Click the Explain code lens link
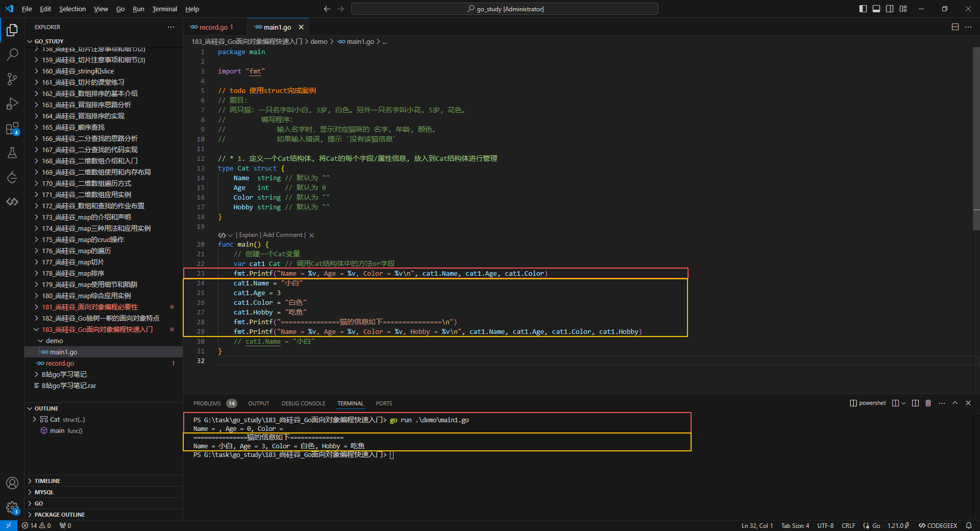 point(249,235)
